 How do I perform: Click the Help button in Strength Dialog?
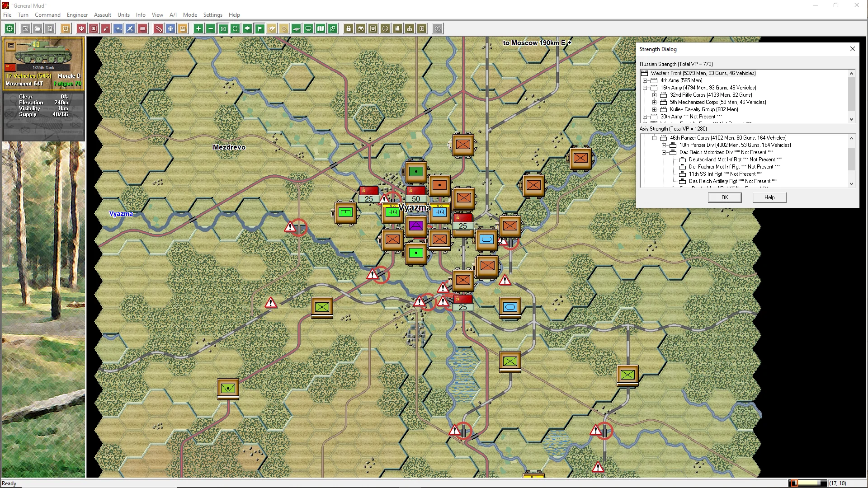(x=769, y=197)
